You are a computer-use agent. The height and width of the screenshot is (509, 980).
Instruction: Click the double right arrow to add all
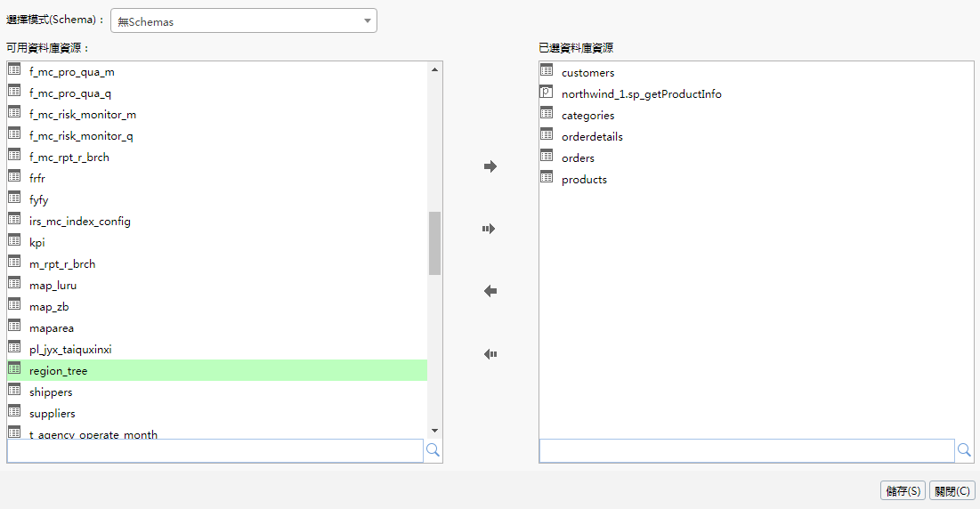[489, 229]
